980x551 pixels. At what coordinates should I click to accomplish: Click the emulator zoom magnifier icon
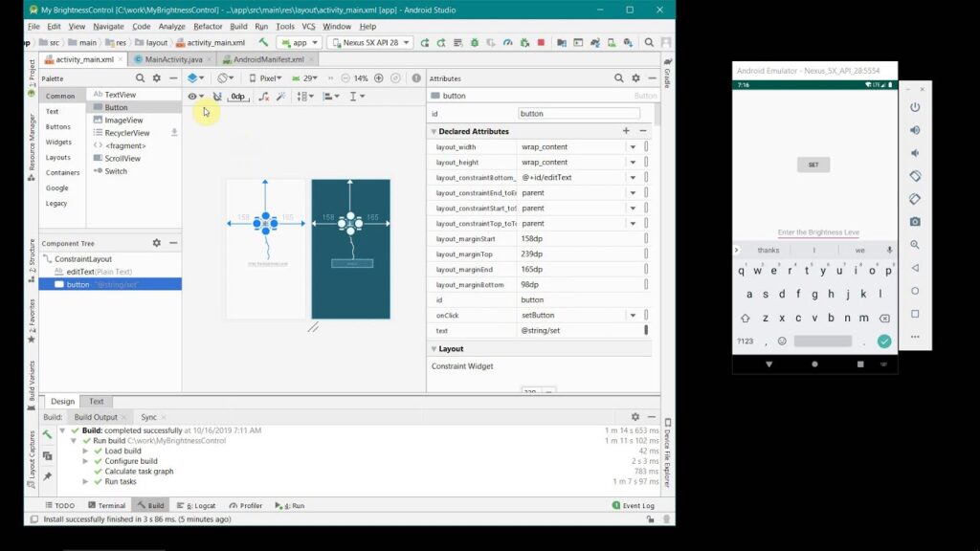pyautogui.click(x=915, y=245)
